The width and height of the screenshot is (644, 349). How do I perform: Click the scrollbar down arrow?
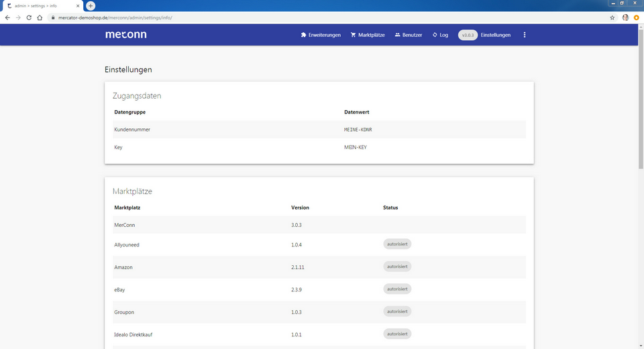tap(641, 346)
